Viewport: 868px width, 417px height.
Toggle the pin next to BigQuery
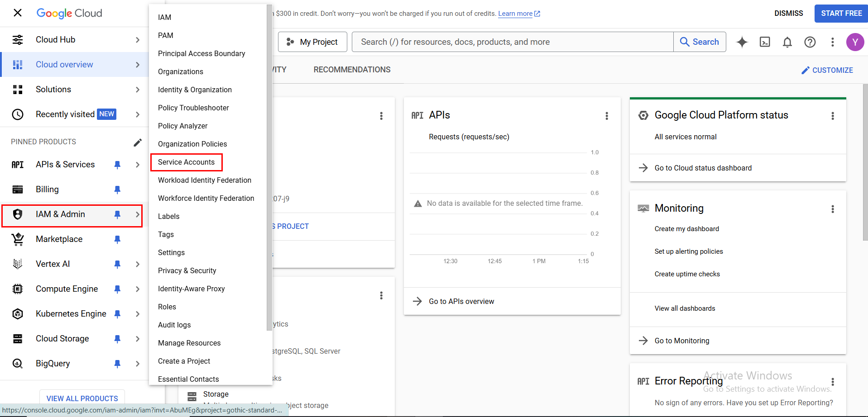tap(117, 364)
